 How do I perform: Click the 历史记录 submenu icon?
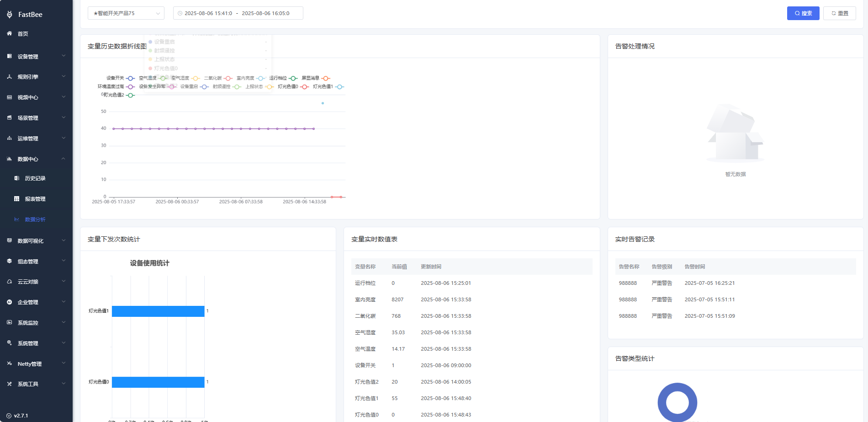click(x=17, y=178)
